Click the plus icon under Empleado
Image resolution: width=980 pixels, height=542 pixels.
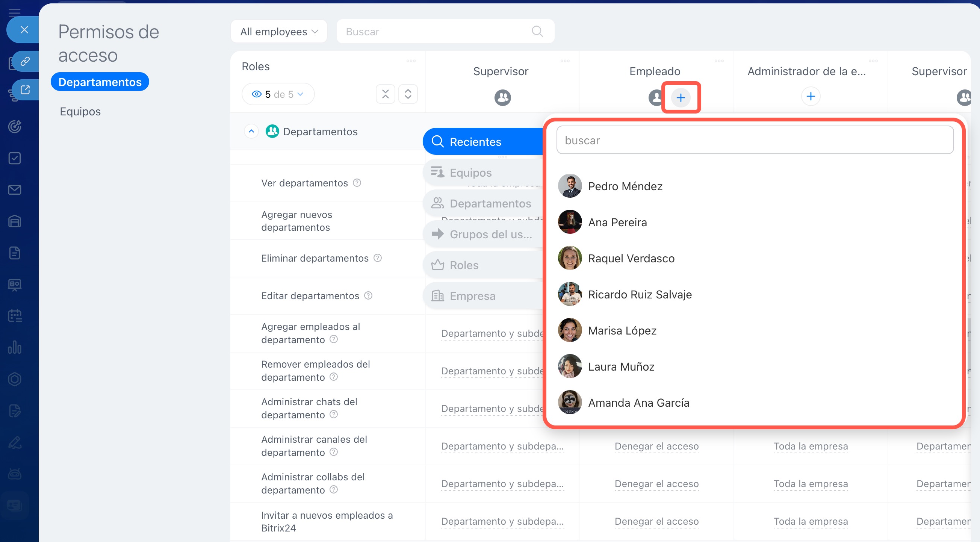[681, 97]
